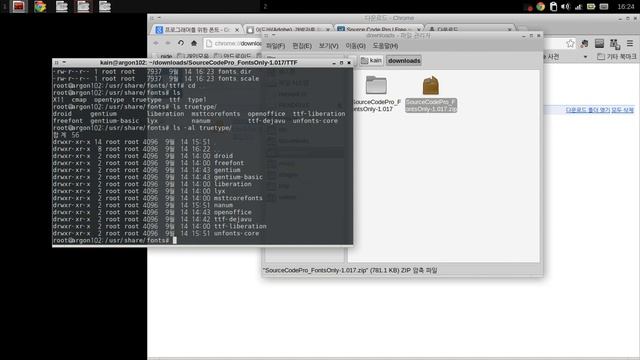
Task: Click the 다운로드 폴더 열기 link
Action: coord(587,110)
